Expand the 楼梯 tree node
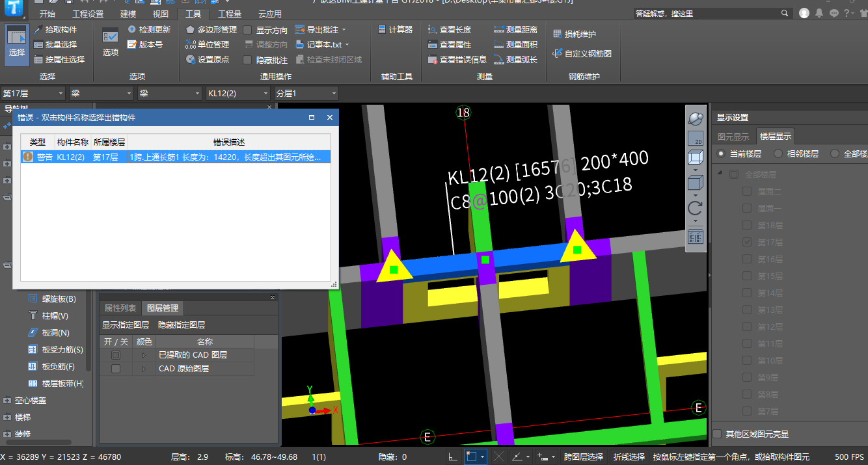 coord(7,418)
